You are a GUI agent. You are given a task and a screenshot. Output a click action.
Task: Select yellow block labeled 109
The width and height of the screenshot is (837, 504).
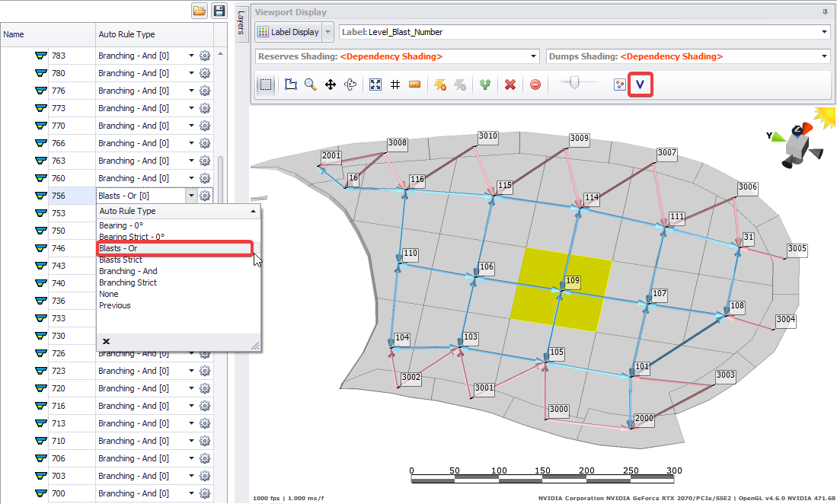(541, 305)
